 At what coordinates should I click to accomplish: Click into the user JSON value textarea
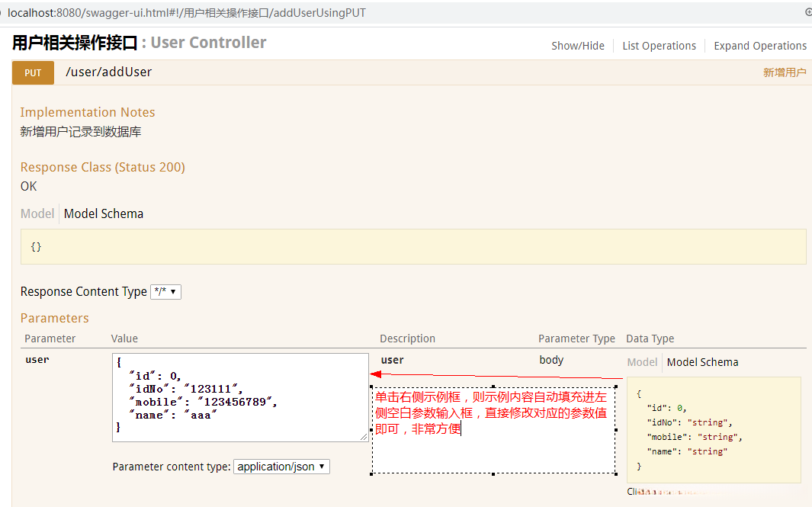[x=239, y=396]
